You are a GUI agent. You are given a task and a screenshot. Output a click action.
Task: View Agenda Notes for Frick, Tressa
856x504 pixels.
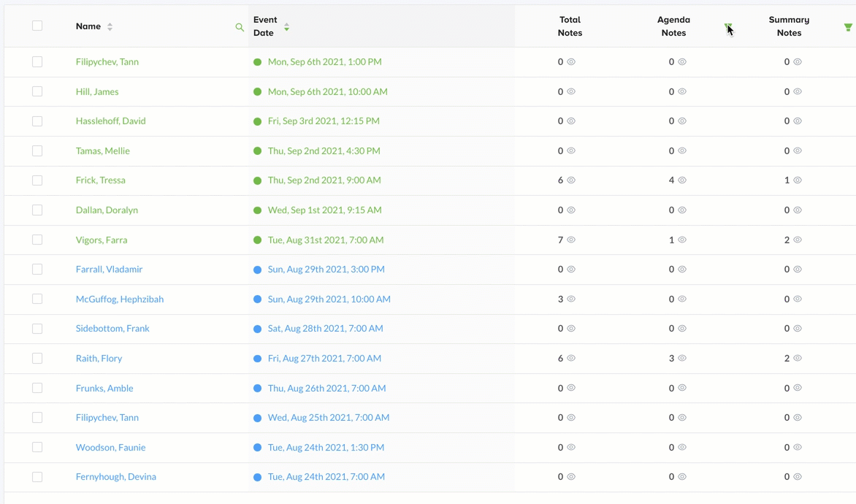(x=682, y=180)
